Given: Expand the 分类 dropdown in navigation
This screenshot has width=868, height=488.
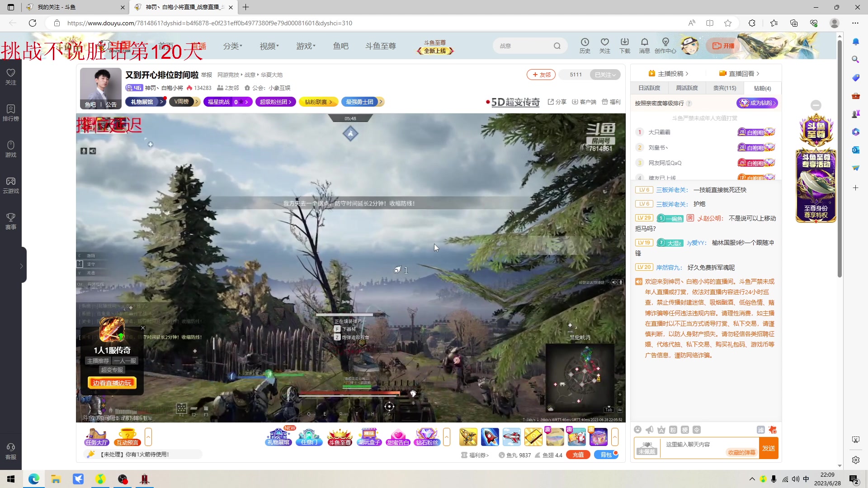Looking at the screenshot, I should click(x=232, y=46).
